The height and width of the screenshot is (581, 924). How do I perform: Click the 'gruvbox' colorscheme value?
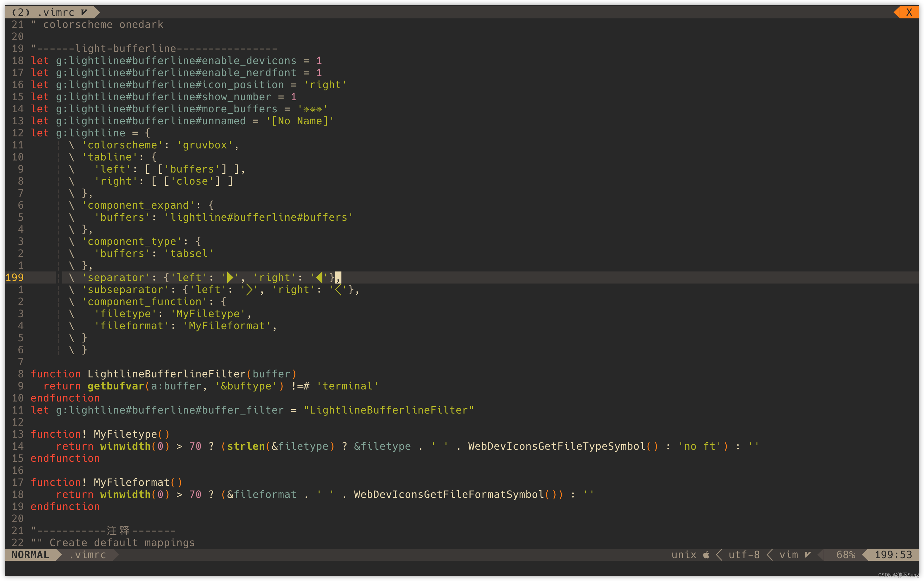pos(205,145)
